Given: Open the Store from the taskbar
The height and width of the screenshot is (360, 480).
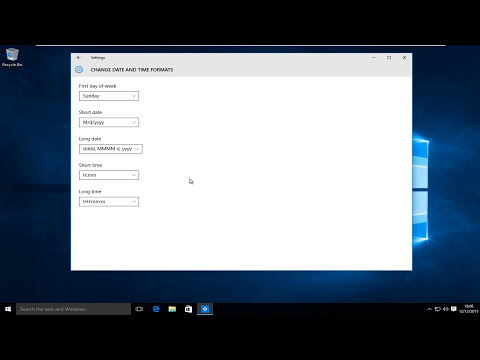Looking at the screenshot, I should [x=188, y=309].
